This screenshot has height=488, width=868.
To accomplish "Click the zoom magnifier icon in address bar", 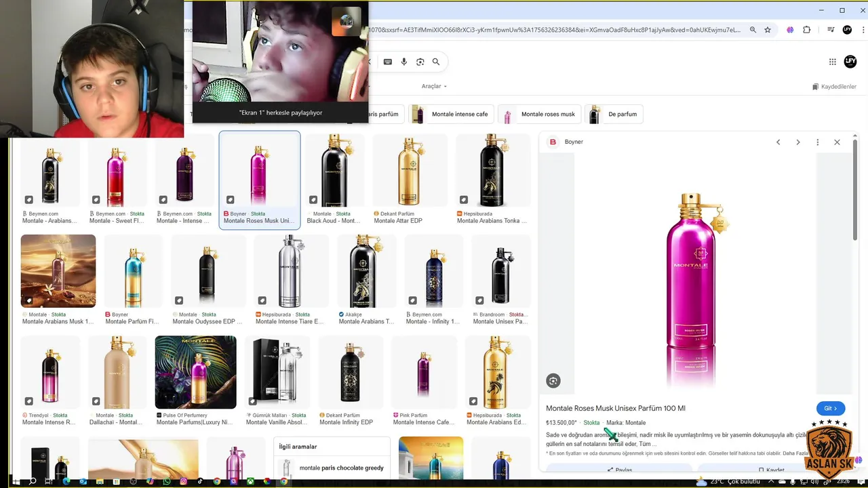I will pyautogui.click(x=753, y=30).
